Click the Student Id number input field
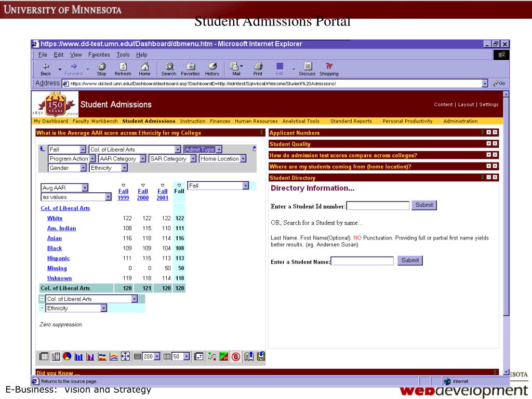The width and height of the screenshot is (532, 399). (378, 205)
